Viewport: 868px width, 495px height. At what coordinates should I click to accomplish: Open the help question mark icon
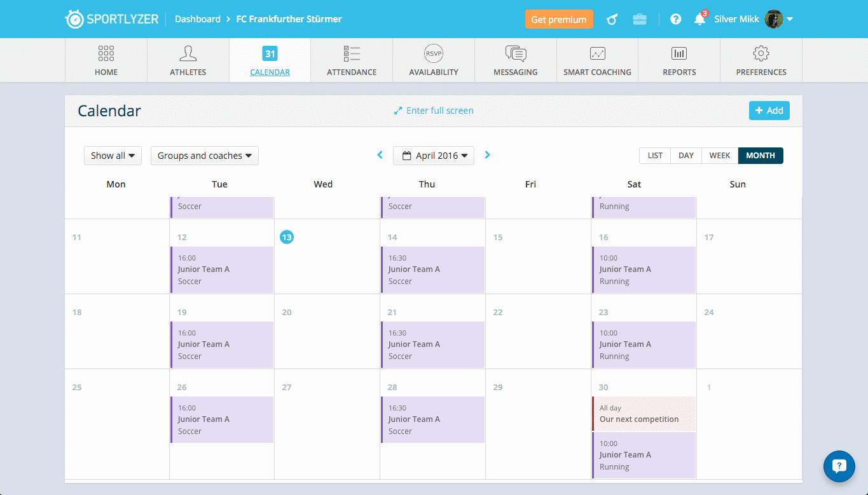[676, 19]
